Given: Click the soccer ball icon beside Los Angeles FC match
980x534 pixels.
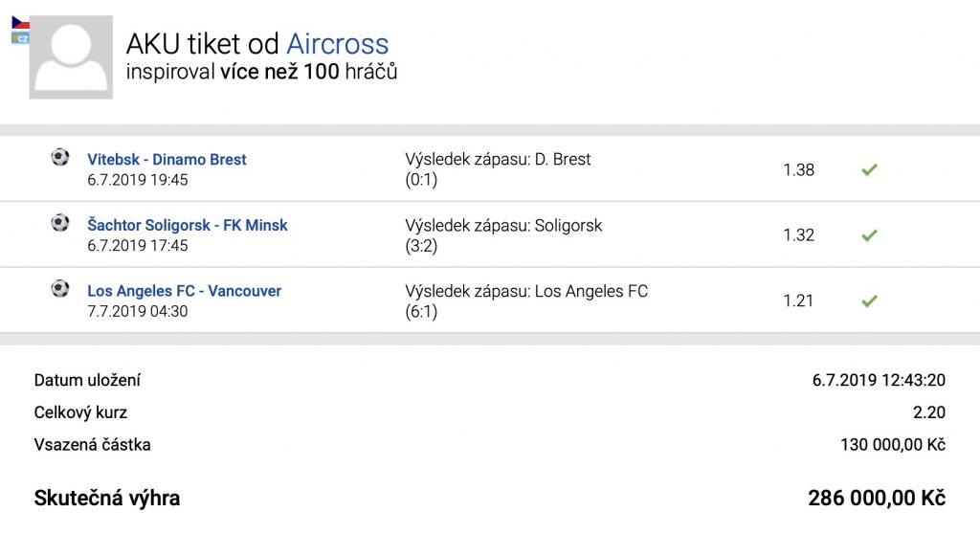Looking at the screenshot, I should 60,288.
